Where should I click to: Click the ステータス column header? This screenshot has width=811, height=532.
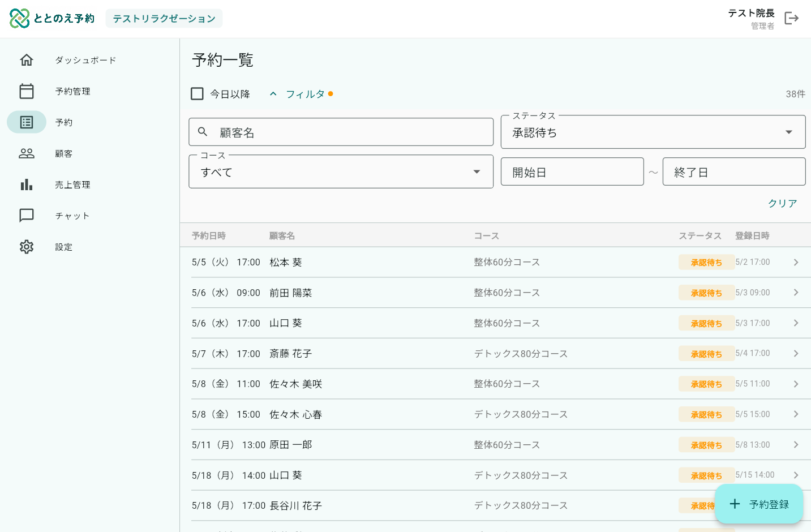coord(700,235)
